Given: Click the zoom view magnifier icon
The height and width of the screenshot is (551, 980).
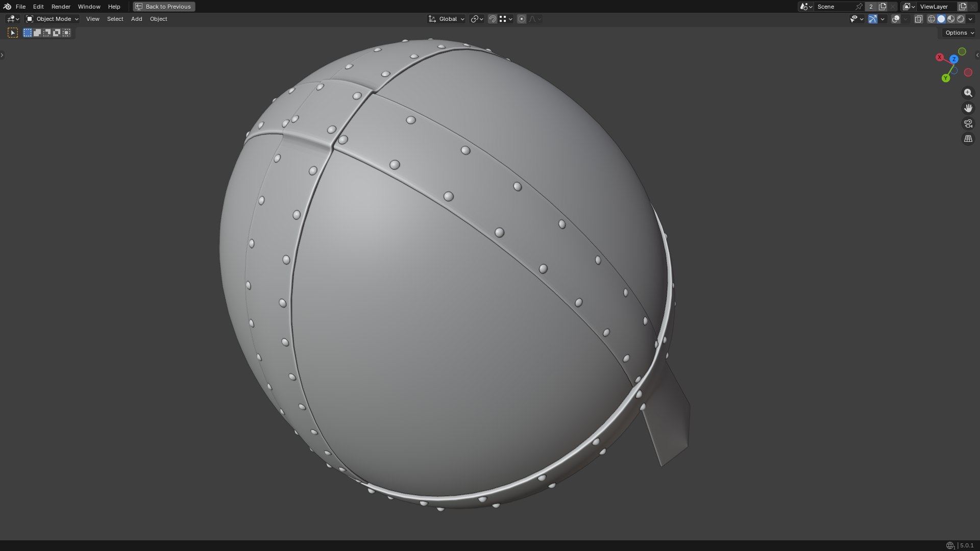Looking at the screenshot, I should [x=968, y=93].
